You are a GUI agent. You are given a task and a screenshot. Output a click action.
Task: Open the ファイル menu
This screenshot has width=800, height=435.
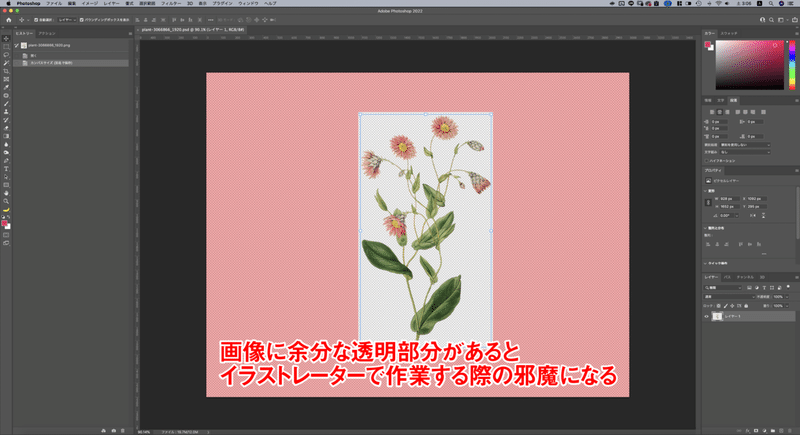pyautogui.click(x=54, y=3)
